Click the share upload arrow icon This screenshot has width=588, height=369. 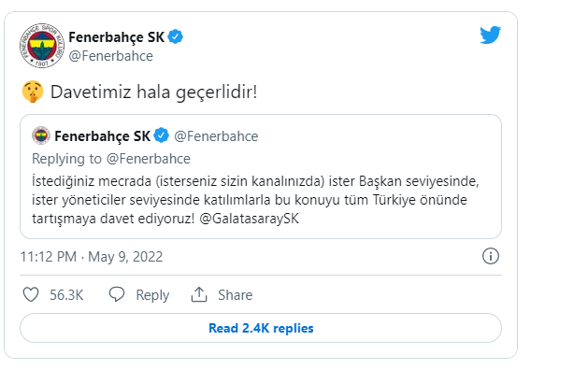pyautogui.click(x=199, y=294)
